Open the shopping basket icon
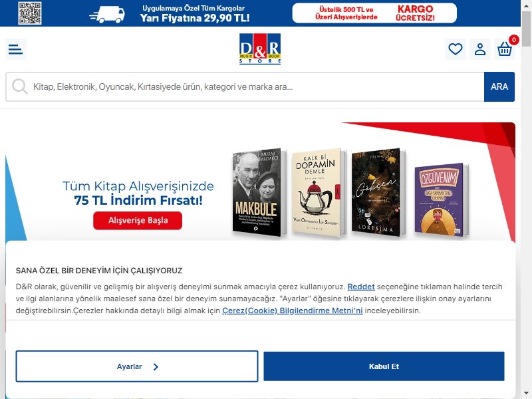Image resolution: width=532 pixels, height=399 pixels. pyautogui.click(x=505, y=49)
